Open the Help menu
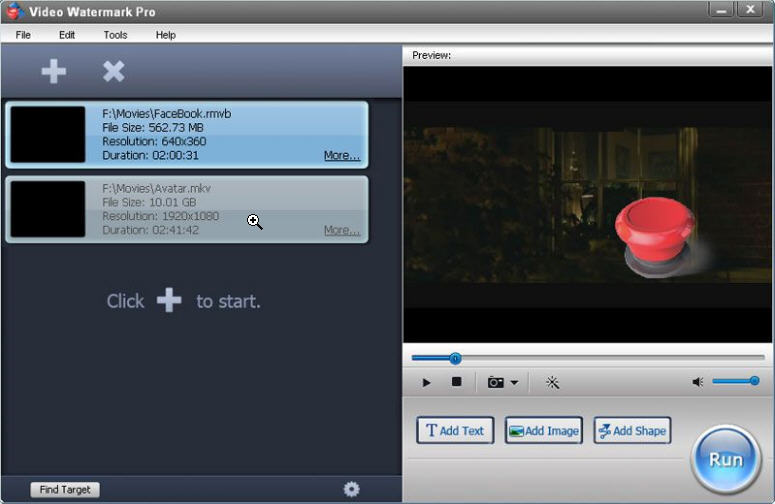Image resolution: width=775 pixels, height=504 pixels. tap(166, 35)
